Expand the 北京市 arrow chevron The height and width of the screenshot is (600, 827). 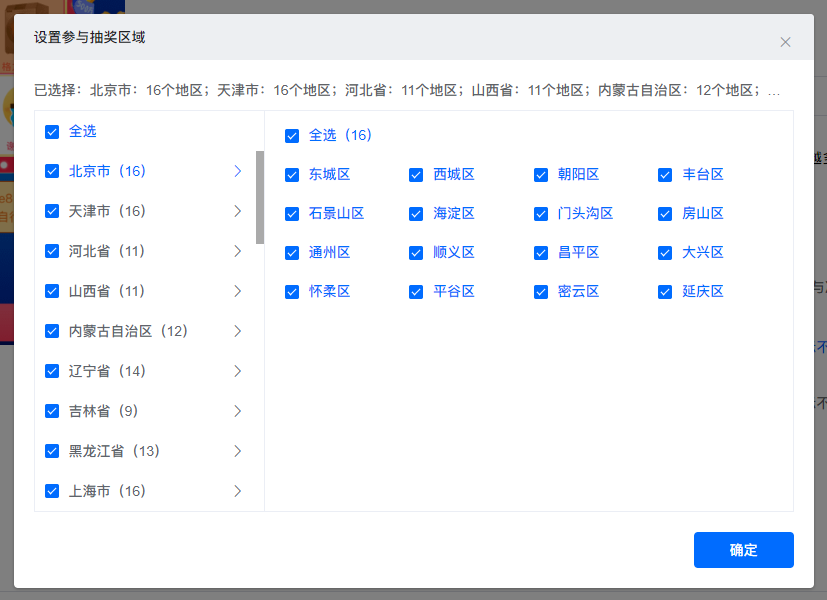pos(237,171)
